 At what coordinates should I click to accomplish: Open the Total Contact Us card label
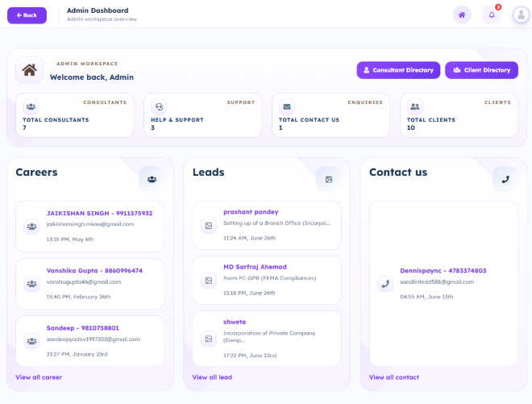(x=309, y=120)
